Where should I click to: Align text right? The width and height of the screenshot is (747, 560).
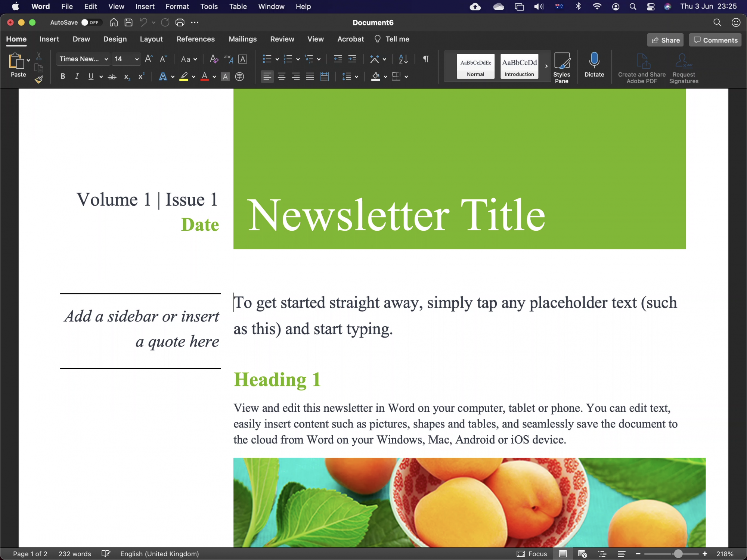click(296, 77)
